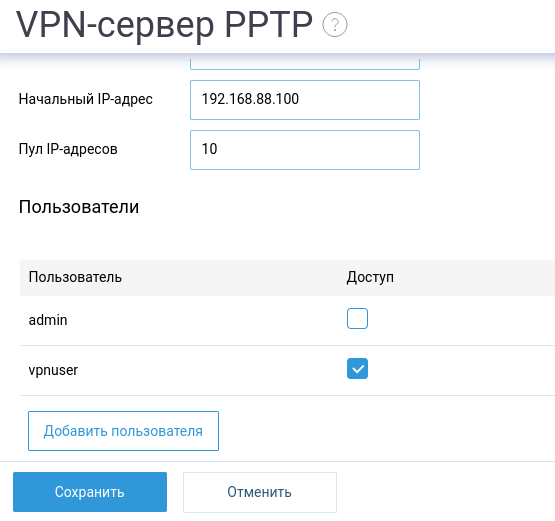The image size is (555, 521).
Task: Select the admin user row name
Action: (x=48, y=320)
